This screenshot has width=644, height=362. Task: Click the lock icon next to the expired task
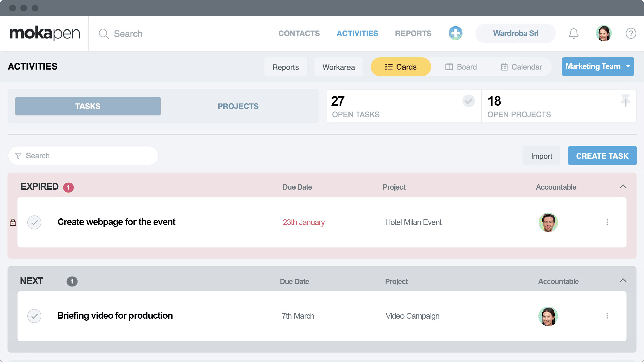(13, 222)
